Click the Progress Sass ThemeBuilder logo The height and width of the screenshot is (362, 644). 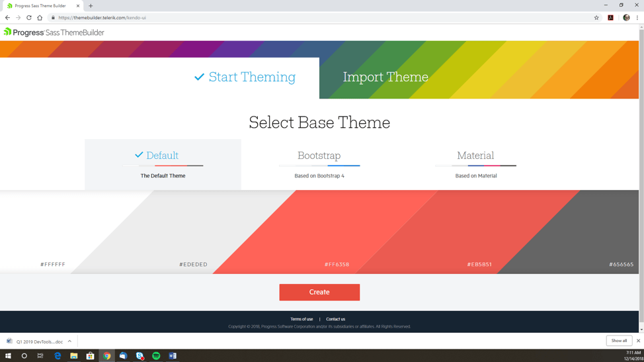[54, 32]
